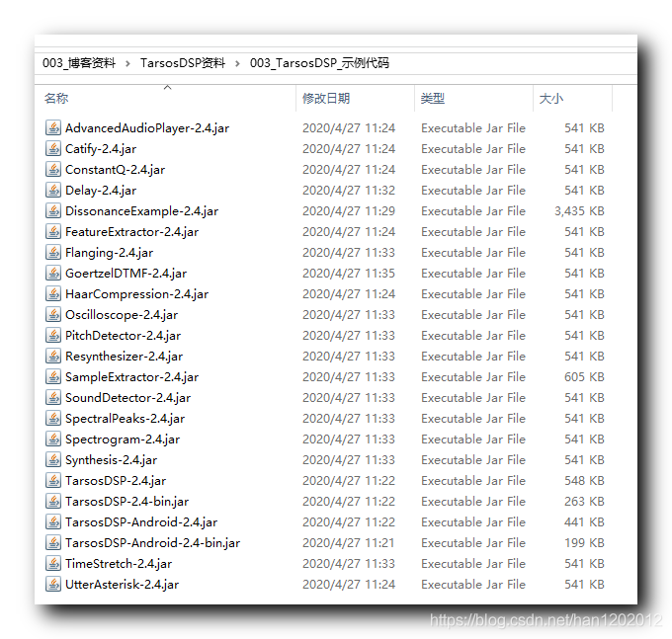This screenshot has width=672, height=639.
Task: Click the jar icon beside ConstantQ-2.4.jar
Action: pyautogui.click(x=53, y=169)
